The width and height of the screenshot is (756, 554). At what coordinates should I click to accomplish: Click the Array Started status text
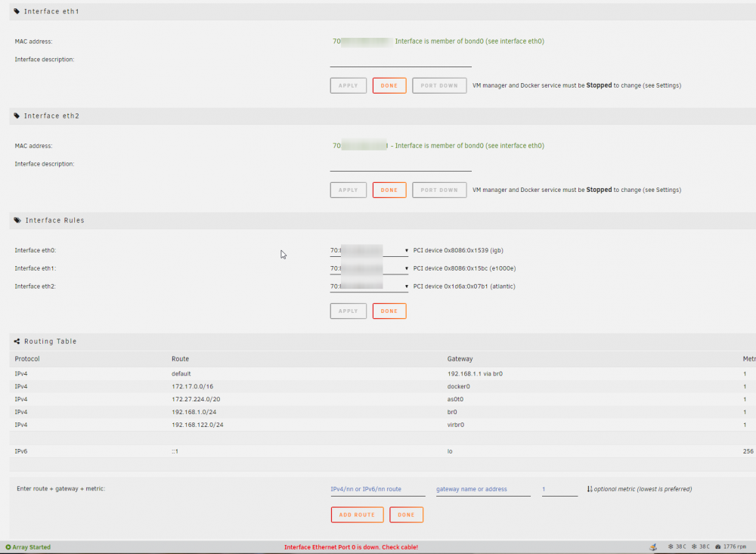click(31, 546)
